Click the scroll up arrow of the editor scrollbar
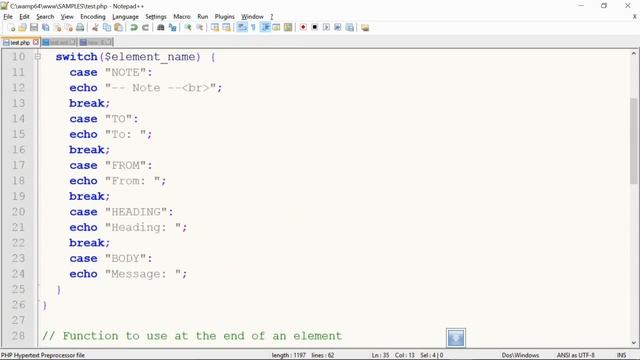 point(633,53)
